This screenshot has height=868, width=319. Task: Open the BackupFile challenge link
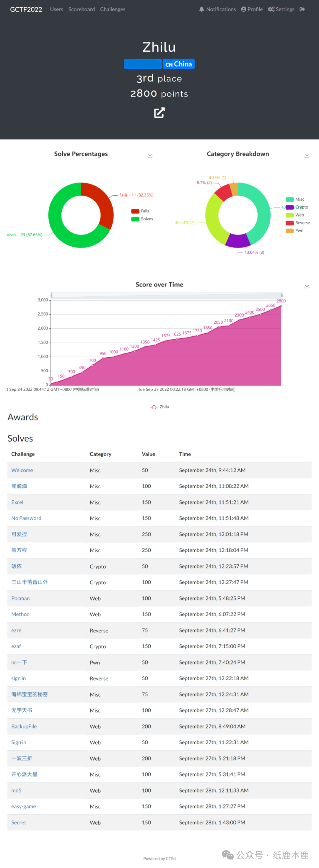point(24,726)
